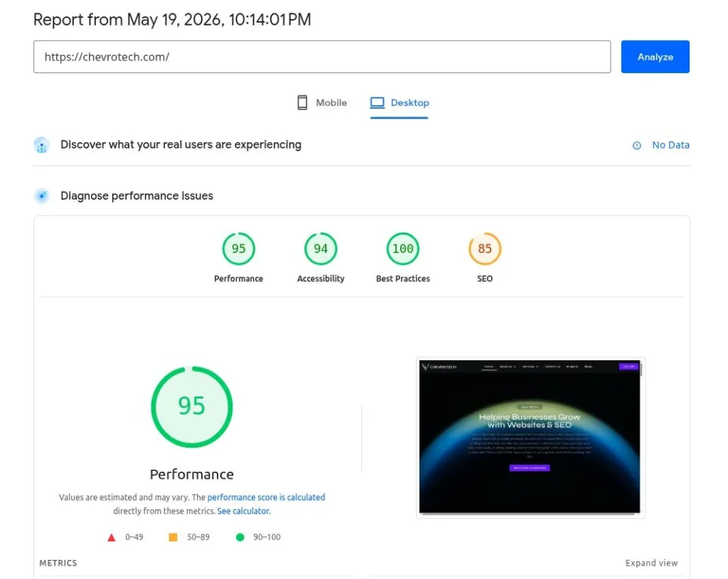Click the No Data info icon

(637, 146)
